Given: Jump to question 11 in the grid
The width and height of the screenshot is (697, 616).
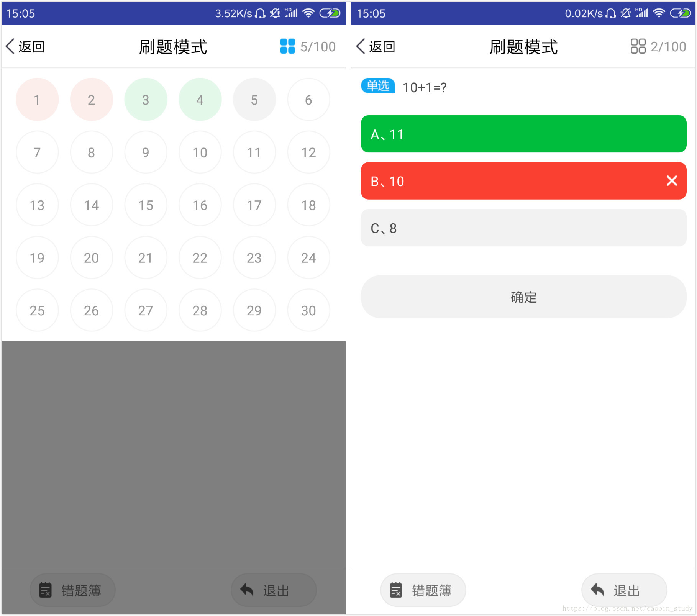Looking at the screenshot, I should pyautogui.click(x=254, y=152).
